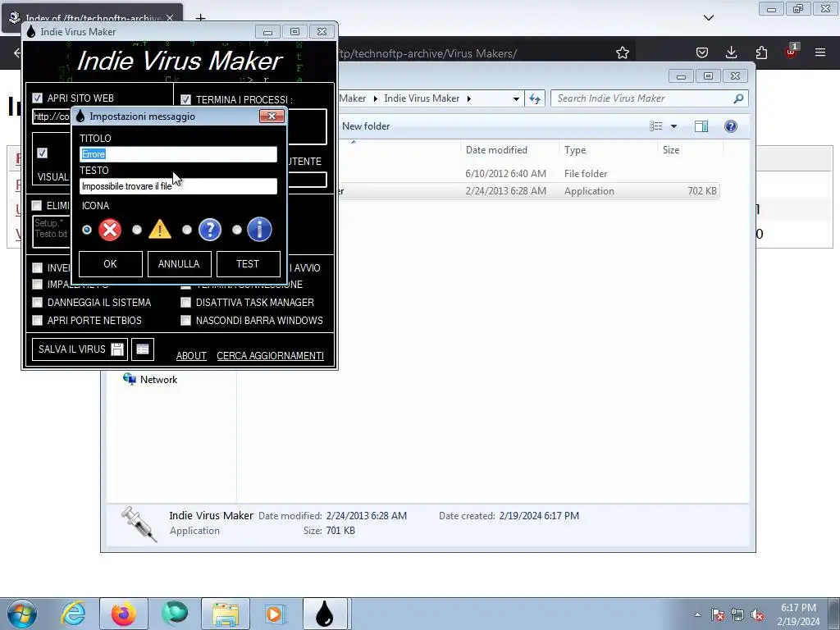This screenshot has height=630, width=840.
Task: Select the yellow warning icon option
Action: [160, 230]
